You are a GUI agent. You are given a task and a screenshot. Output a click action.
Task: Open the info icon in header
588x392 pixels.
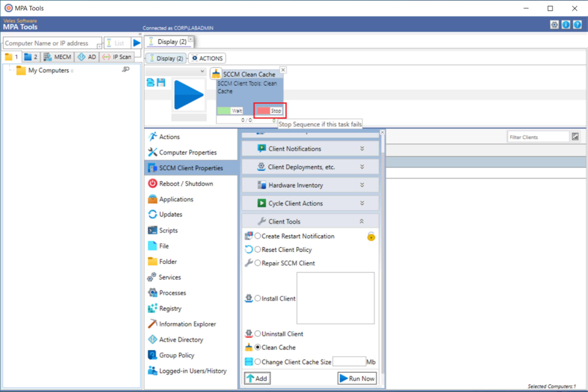coord(566,25)
